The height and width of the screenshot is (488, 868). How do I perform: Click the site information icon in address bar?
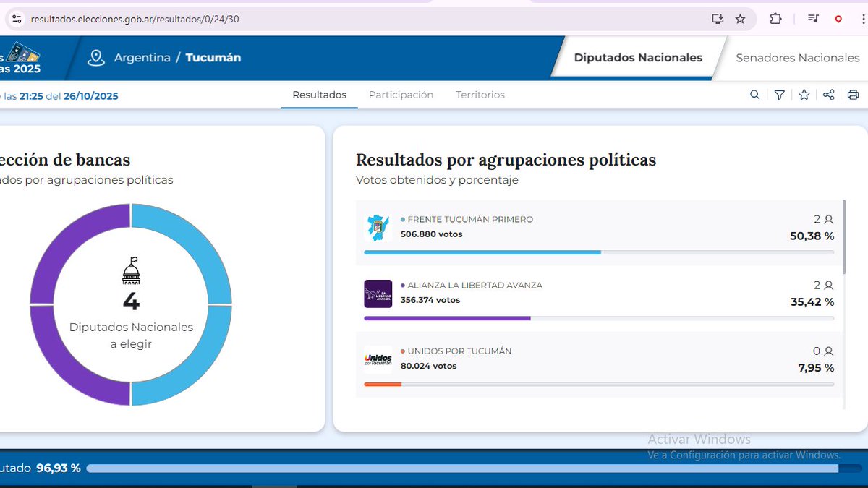pyautogui.click(x=17, y=19)
